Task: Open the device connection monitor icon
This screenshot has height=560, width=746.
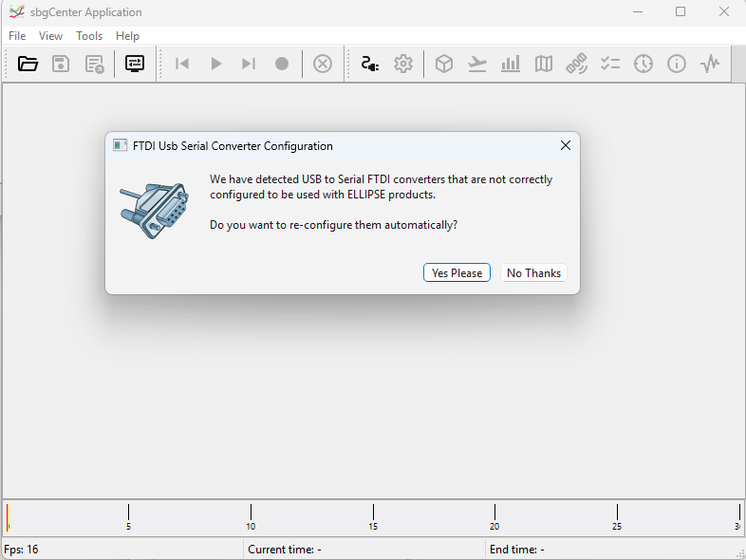Action: click(x=135, y=64)
